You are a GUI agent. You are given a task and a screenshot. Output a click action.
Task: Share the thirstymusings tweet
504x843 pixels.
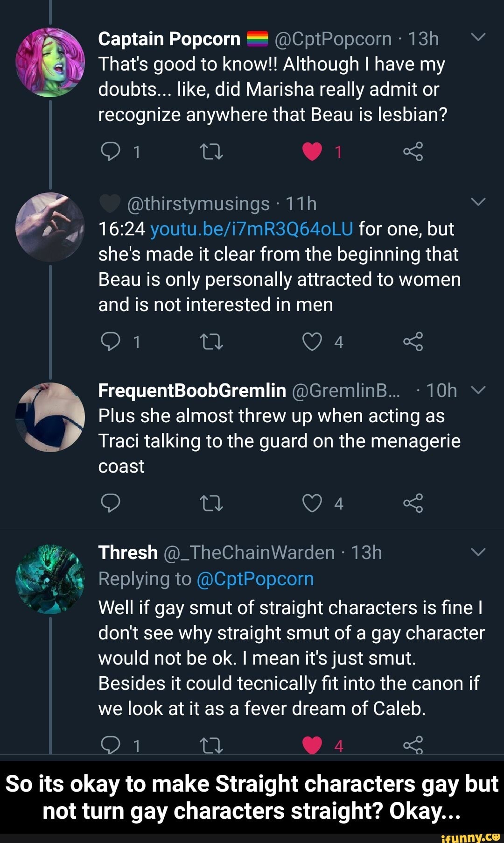pos(413,342)
